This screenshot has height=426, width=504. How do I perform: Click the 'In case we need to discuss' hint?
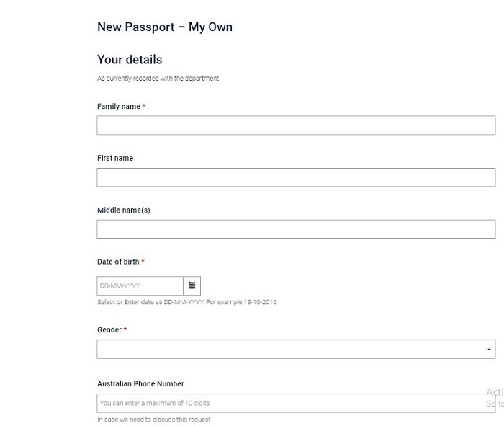coord(153,420)
